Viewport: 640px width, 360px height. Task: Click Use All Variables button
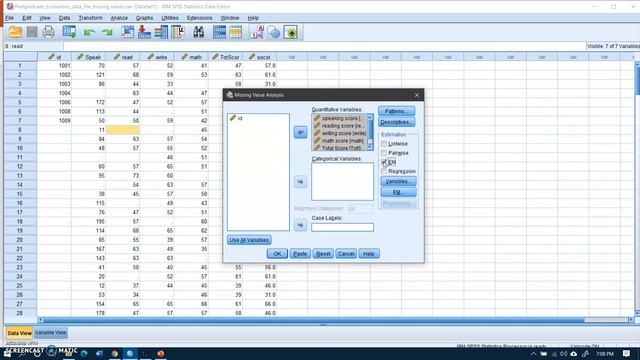[x=249, y=240]
